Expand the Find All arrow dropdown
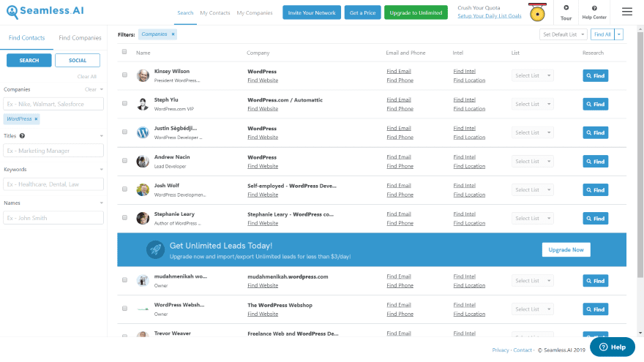The image size is (644, 362). (619, 34)
